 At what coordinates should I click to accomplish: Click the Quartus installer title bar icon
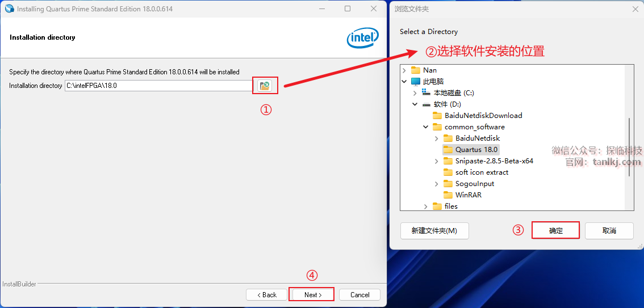coord(9,9)
